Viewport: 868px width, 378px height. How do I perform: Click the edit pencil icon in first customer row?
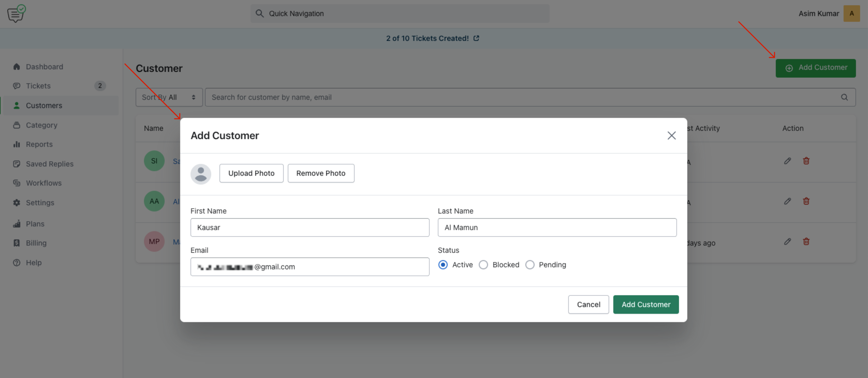click(x=787, y=161)
